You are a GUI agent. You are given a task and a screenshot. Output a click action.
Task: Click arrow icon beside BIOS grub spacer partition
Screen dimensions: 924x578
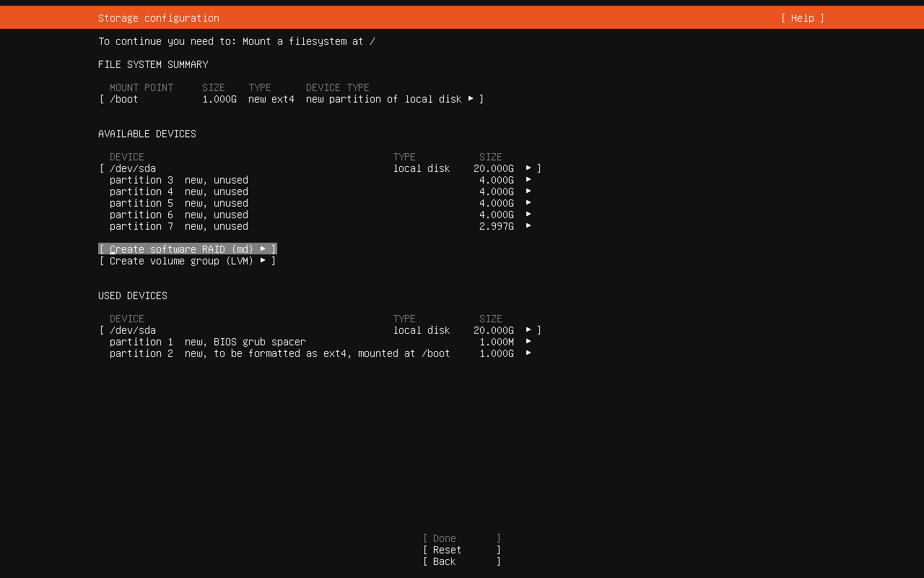pos(528,342)
